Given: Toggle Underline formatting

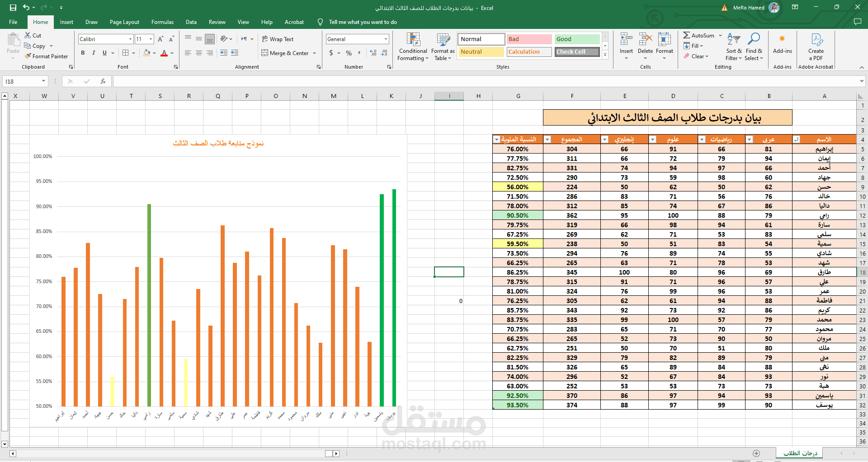Looking at the screenshot, I should tap(104, 53).
